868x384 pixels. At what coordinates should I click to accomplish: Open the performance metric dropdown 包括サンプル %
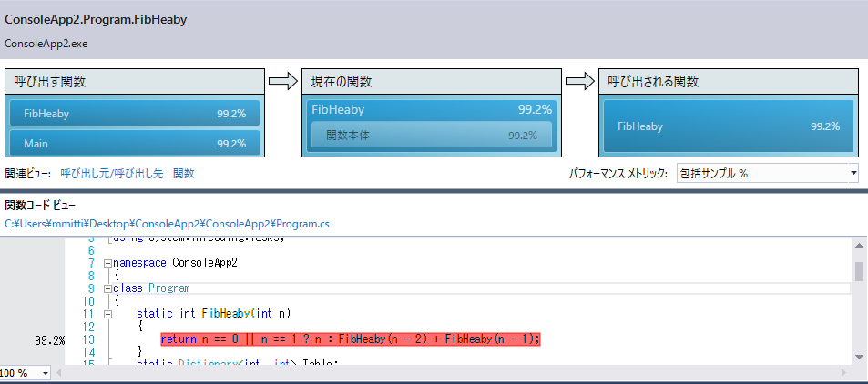[767, 174]
